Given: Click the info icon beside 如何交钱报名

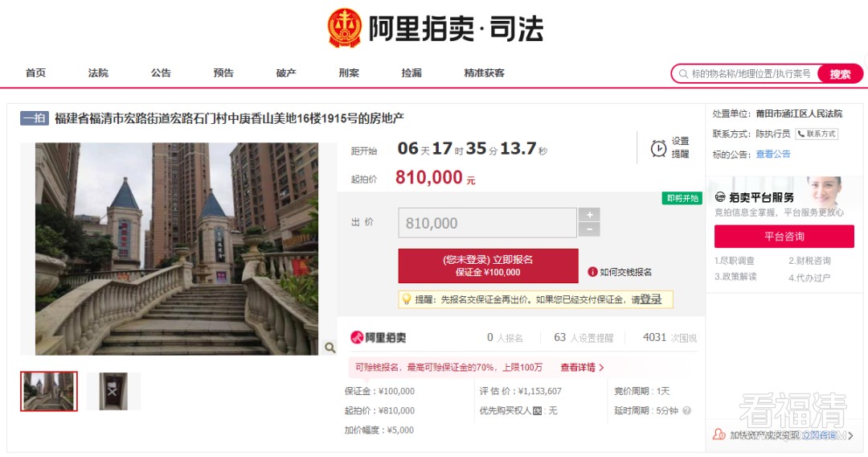Looking at the screenshot, I should pos(592,272).
